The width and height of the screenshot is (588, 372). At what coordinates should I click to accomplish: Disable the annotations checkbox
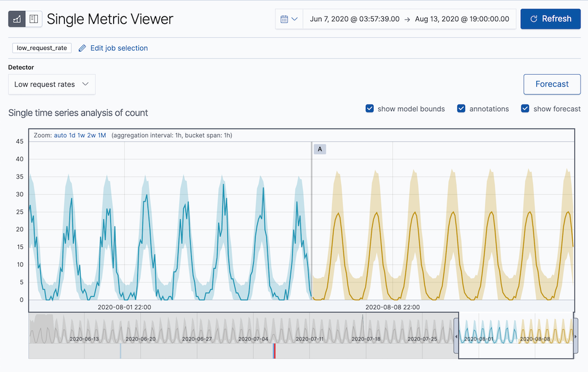pos(461,108)
